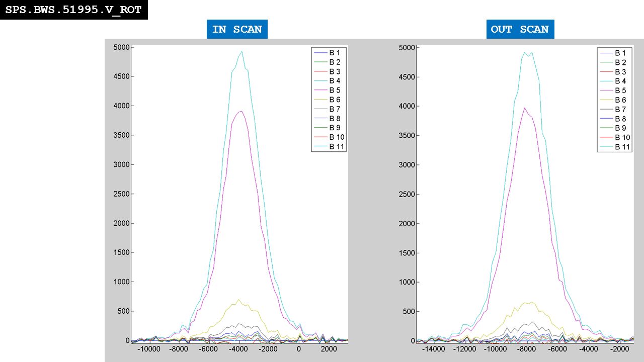Select the OUT SCAN heading
This screenshot has width=644, height=362.
click(x=520, y=29)
